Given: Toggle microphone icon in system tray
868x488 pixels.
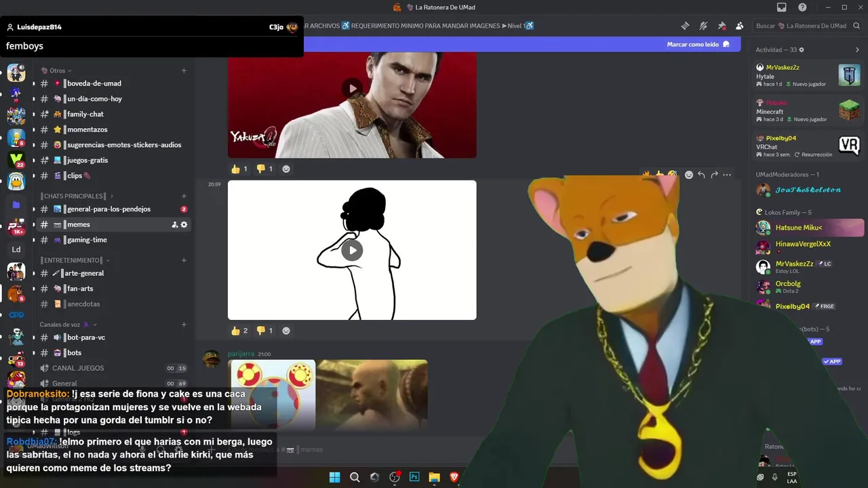Looking at the screenshot, I should [774, 477].
